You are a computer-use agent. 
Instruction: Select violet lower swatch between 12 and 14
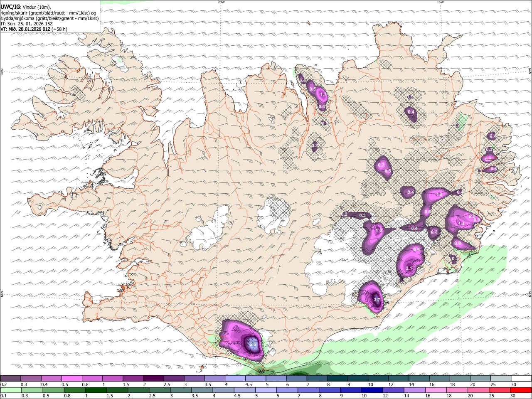coord(394,390)
